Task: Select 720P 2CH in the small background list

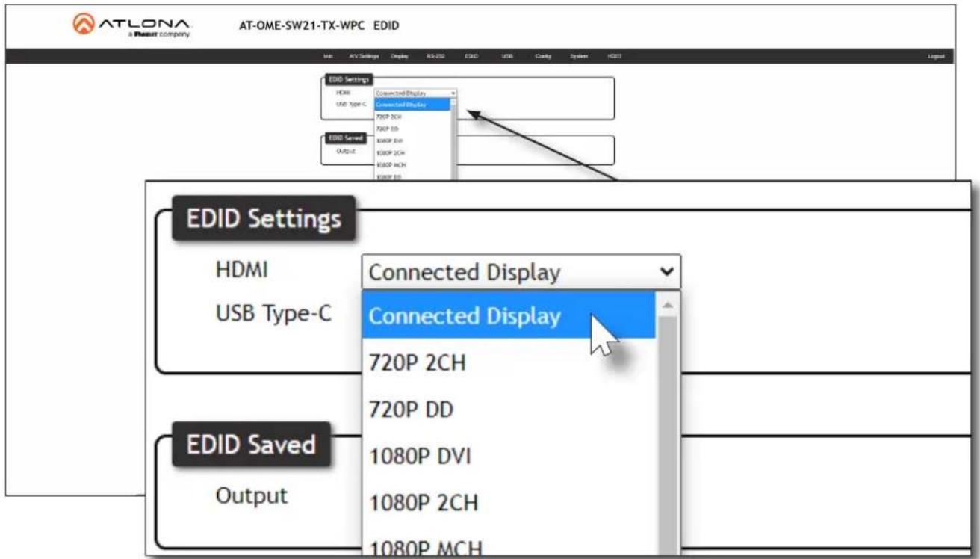Action: pyautogui.click(x=413, y=117)
